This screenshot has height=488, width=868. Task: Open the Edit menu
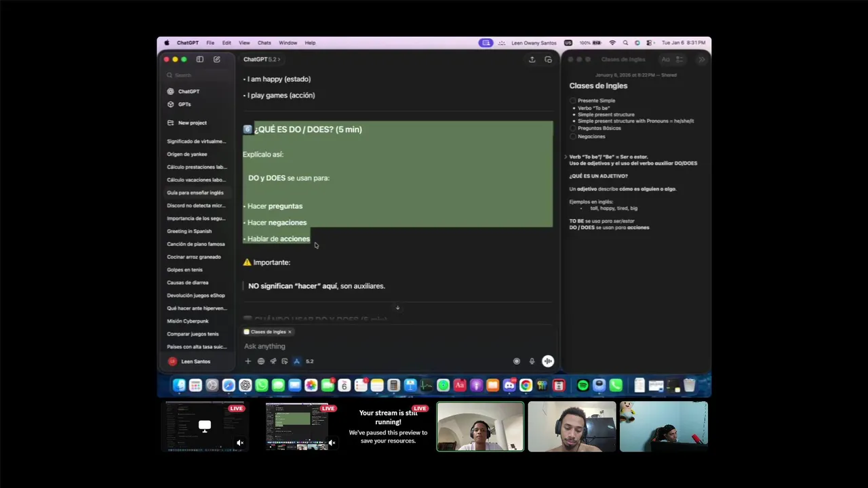point(226,43)
